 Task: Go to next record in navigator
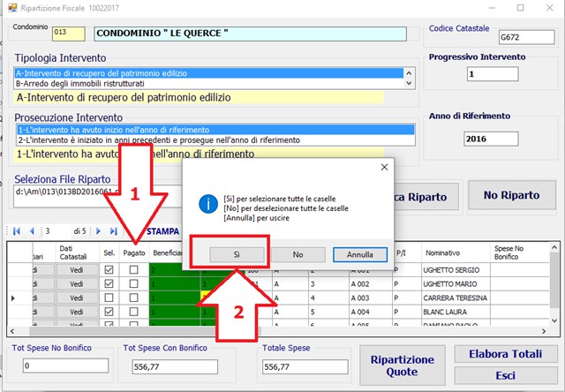(x=98, y=231)
